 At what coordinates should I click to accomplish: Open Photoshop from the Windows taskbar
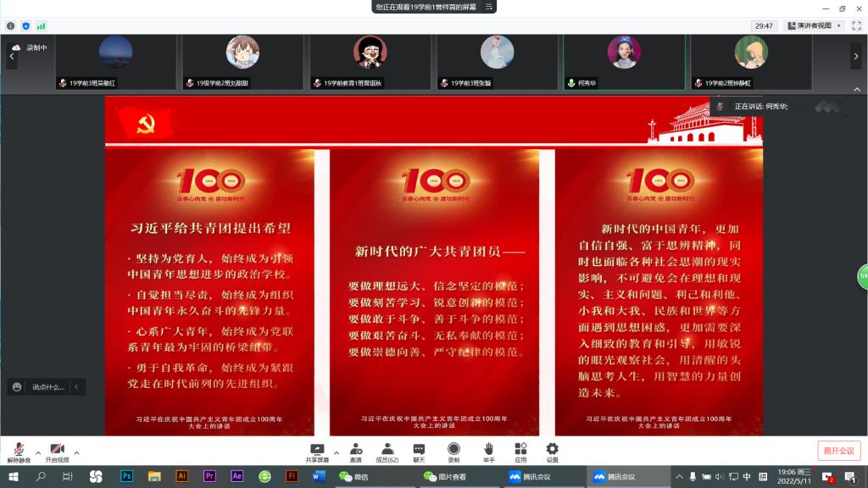[x=127, y=477]
